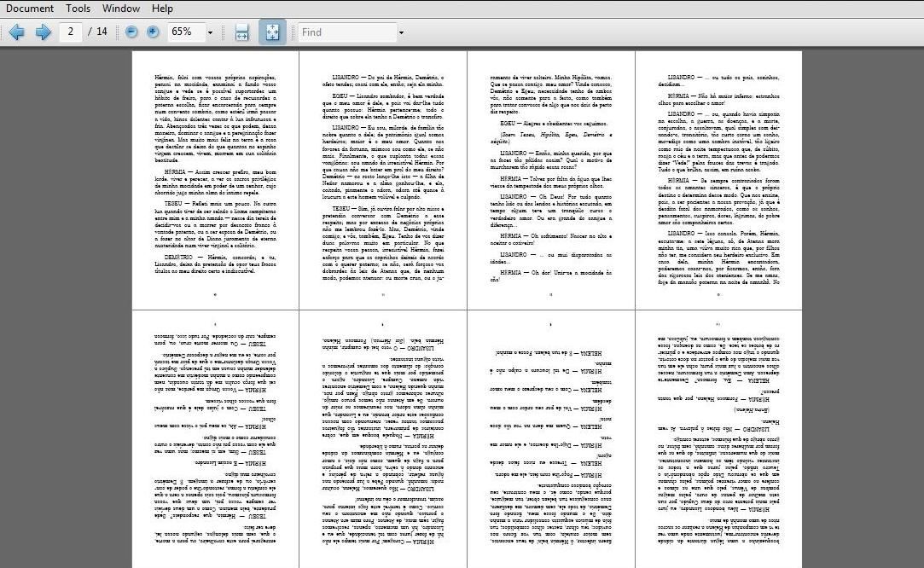Open the Window menu

point(120,8)
